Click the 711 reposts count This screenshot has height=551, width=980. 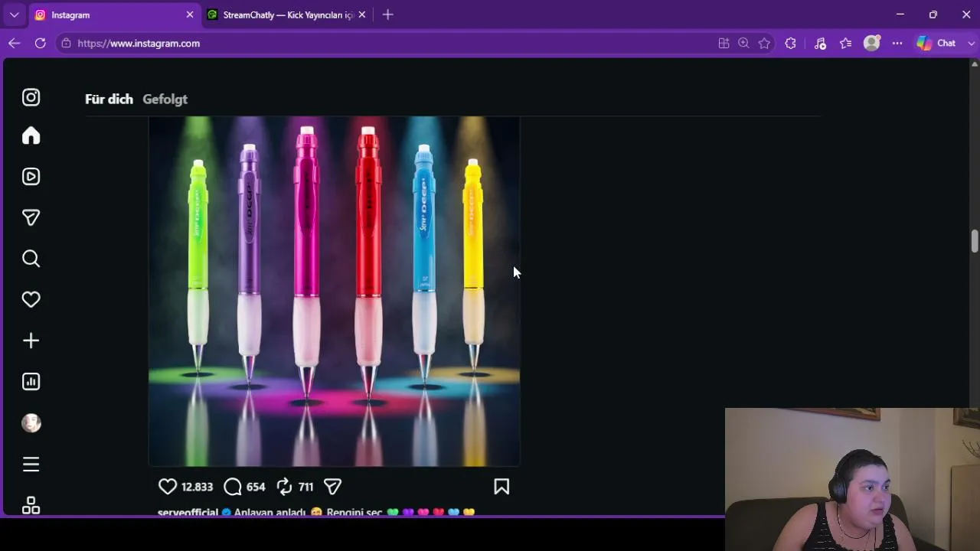click(305, 487)
